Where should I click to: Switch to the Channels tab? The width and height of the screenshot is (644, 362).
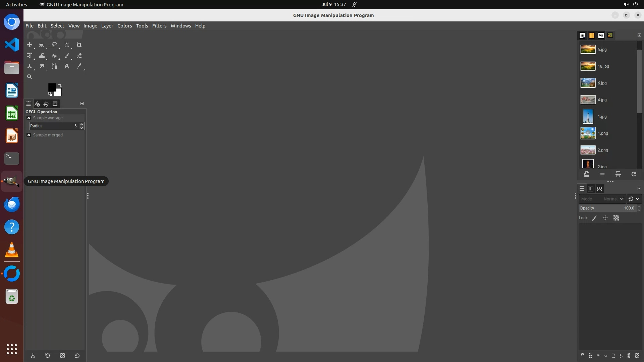(591, 189)
